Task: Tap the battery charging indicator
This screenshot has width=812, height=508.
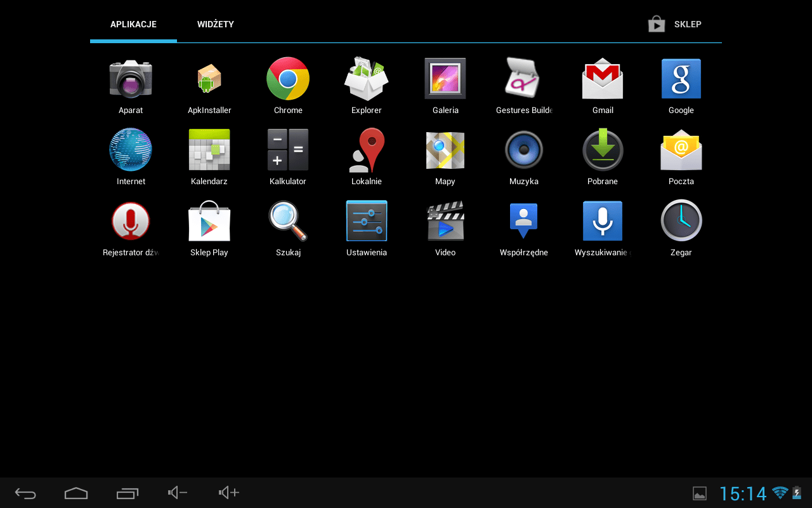Action: pos(797,493)
